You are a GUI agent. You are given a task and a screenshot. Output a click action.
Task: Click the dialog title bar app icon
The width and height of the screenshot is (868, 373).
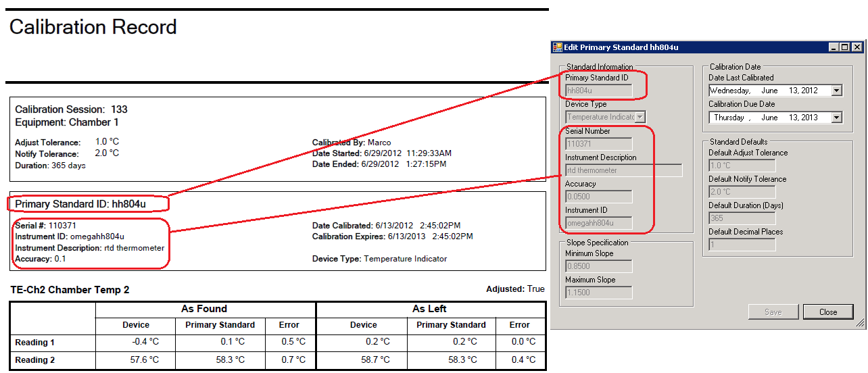pos(558,47)
